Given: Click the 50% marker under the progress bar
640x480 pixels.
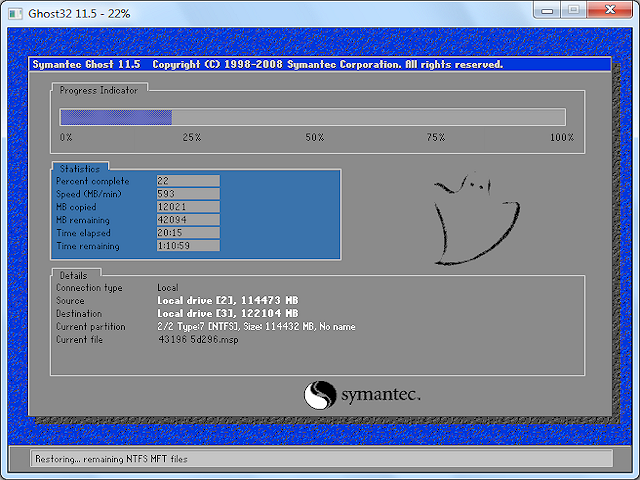Looking at the screenshot, I should point(315,137).
